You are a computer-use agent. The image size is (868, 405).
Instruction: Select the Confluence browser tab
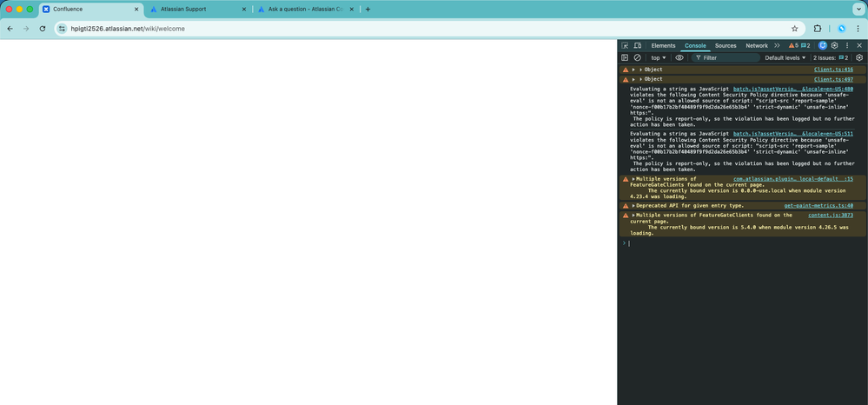coord(91,9)
